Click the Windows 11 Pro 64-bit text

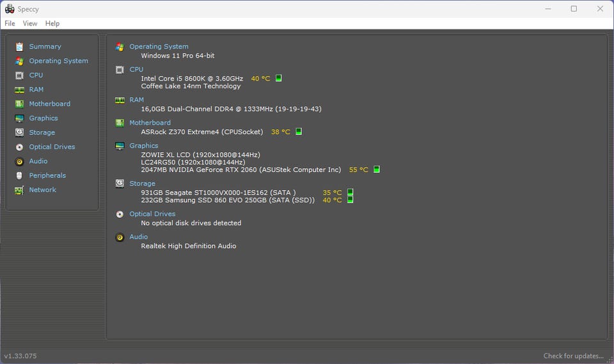click(178, 56)
